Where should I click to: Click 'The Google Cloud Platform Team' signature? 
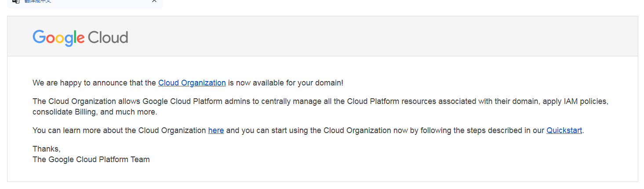tap(91, 159)
